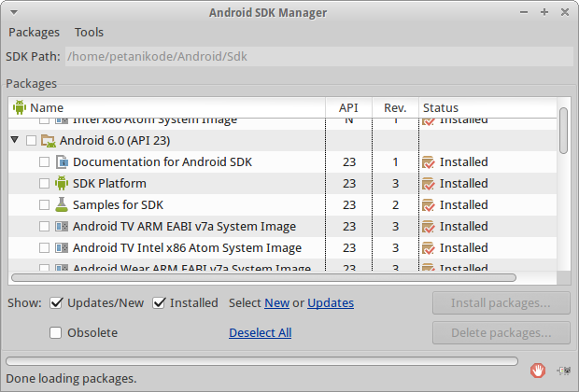The image size is (579, 392).
Task: Collapse the Android 6.0 (API 23) group
Action: 15,140
